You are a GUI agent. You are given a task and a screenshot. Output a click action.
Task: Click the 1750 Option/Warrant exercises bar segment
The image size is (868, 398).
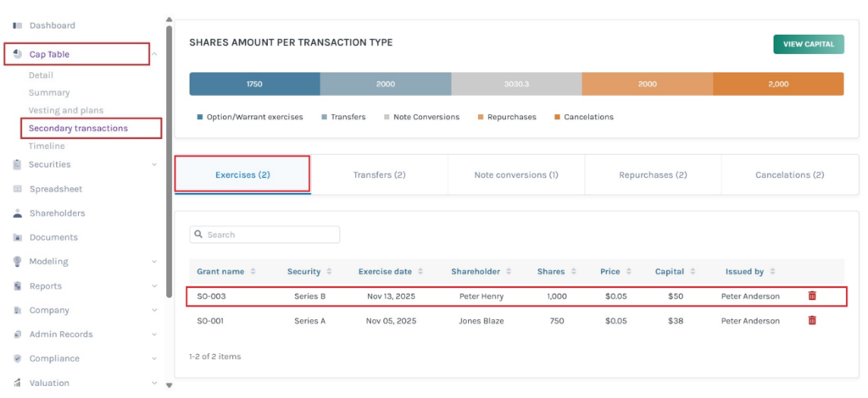pos(254,84)
